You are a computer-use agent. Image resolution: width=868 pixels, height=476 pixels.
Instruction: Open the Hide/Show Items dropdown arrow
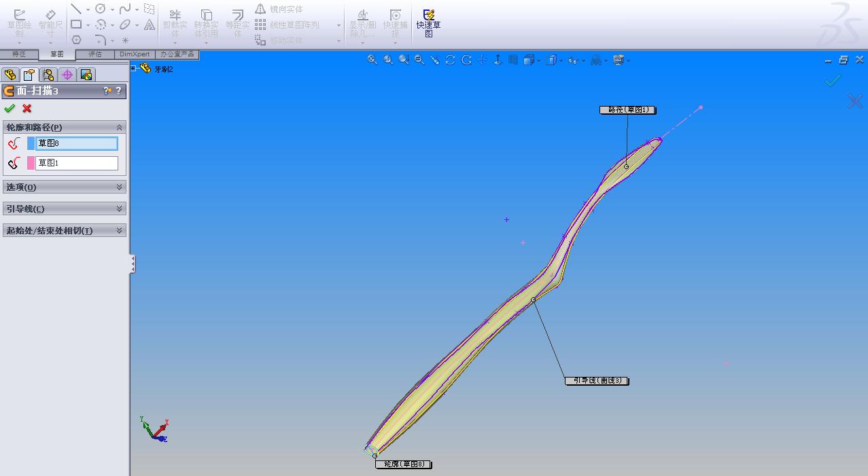point(583,60)
